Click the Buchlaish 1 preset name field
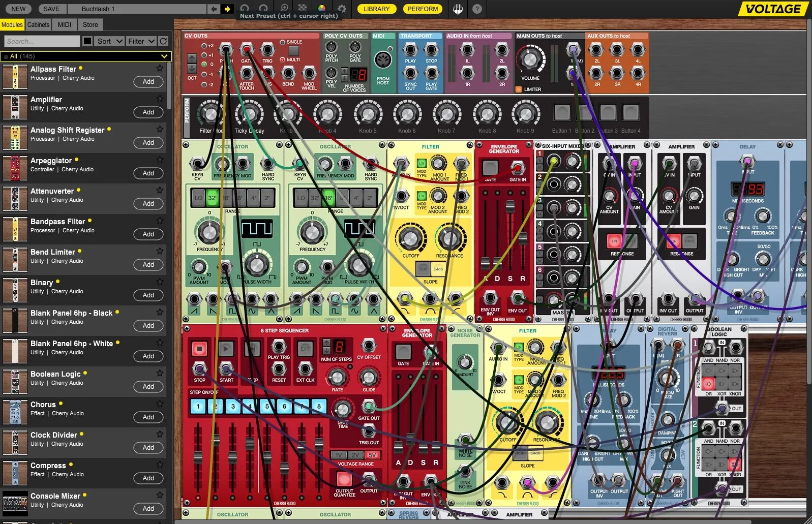This screenshot has height=524, width=812. click(136, 9)
